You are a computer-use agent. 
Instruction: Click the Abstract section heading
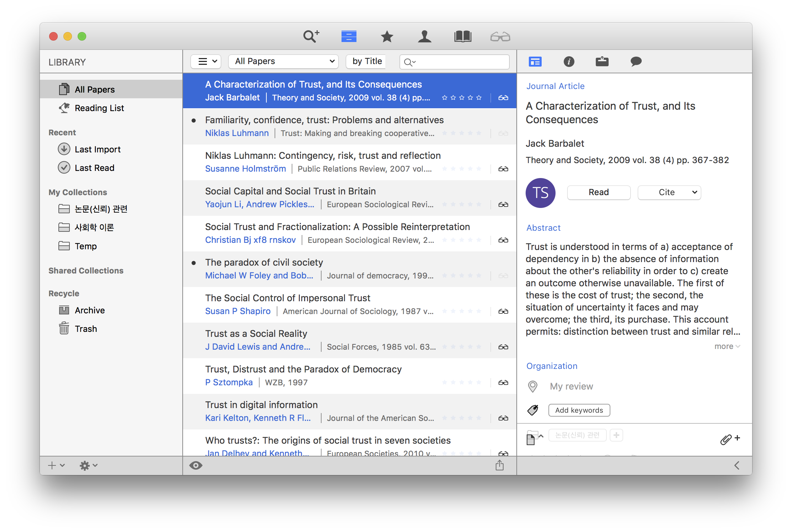coord(543,228)
